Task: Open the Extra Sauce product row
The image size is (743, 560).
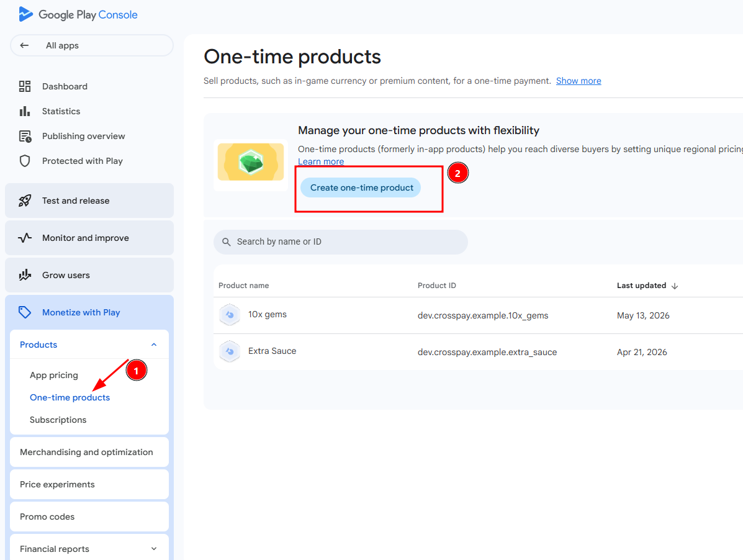Action: click(478, 352)
